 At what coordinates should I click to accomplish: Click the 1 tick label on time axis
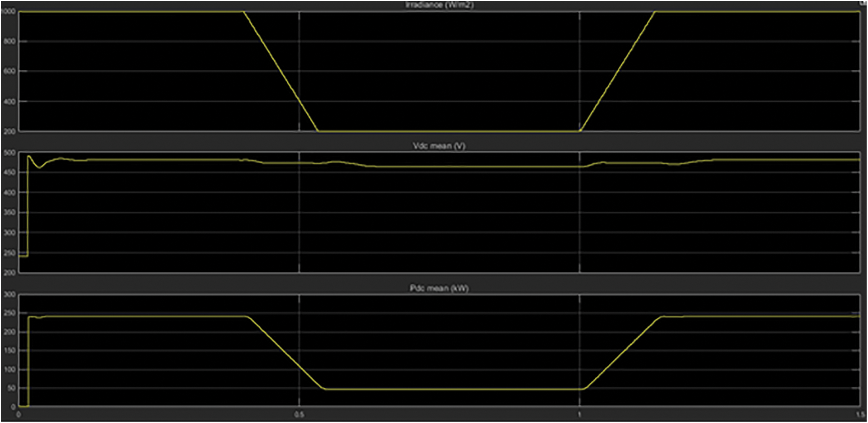pyautogui.click(x=579, y=414)
